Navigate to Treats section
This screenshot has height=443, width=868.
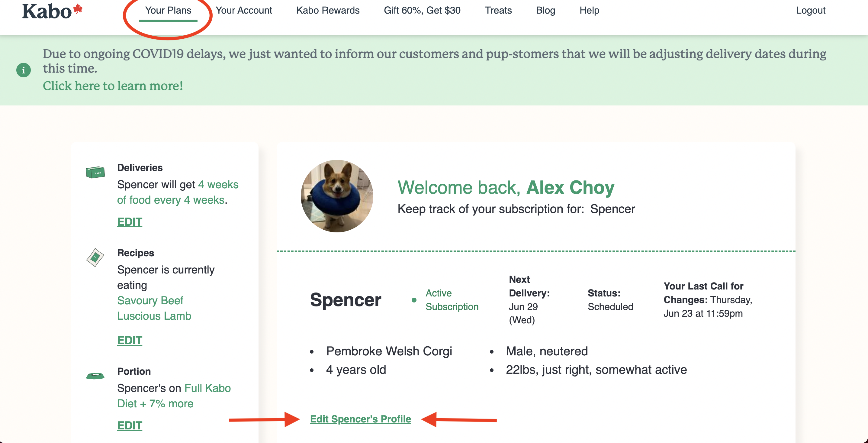coord(498,11)
